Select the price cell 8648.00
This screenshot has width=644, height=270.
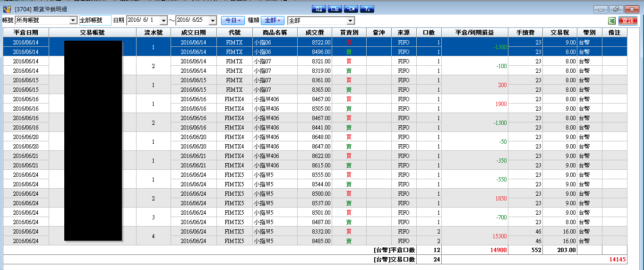pos(315,137)
